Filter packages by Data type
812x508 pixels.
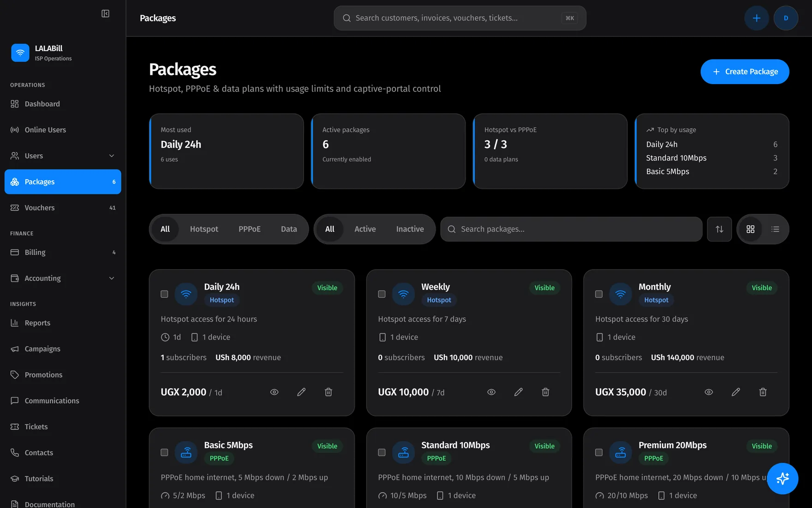[x=289, y=229]
